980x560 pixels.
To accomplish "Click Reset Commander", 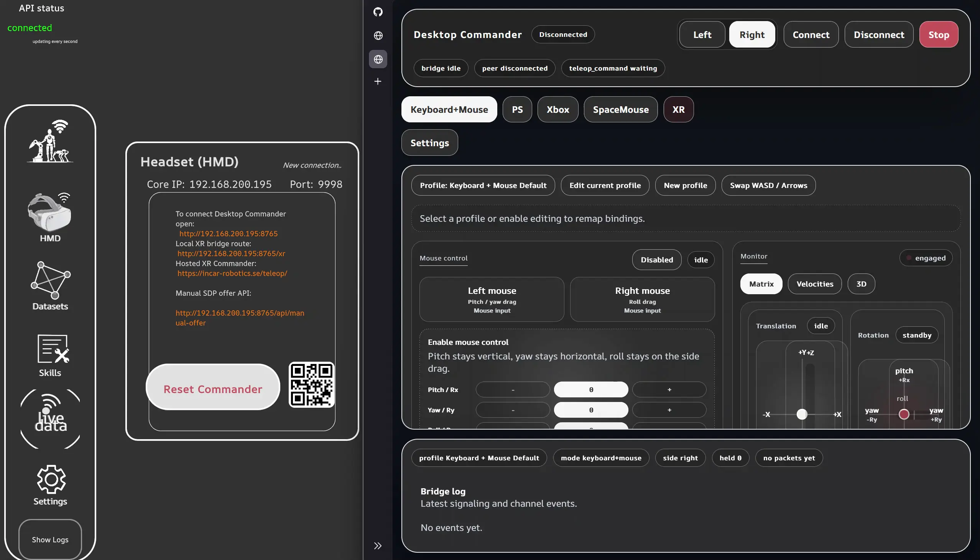I will point(213,387).
